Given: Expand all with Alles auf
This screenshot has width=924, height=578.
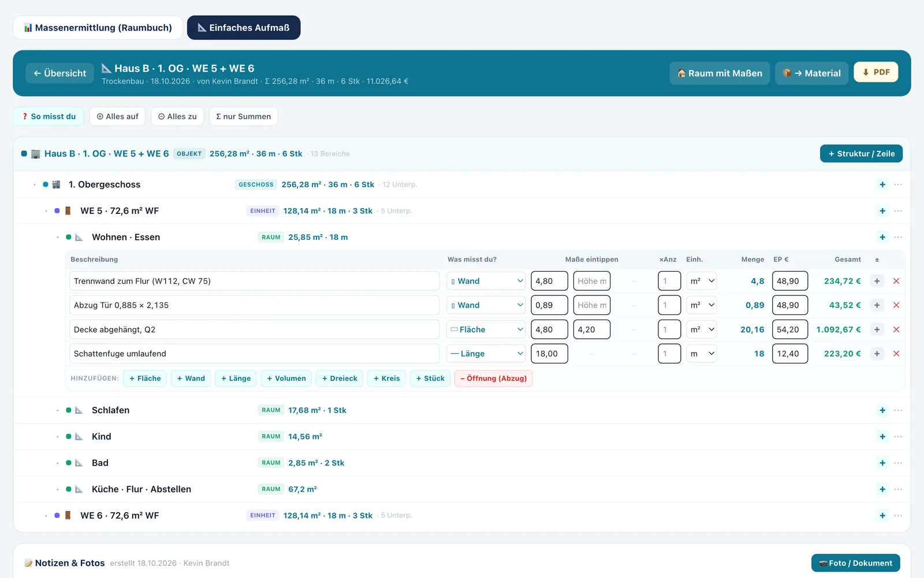Looking at the screenshot, I should coord(117,116).
